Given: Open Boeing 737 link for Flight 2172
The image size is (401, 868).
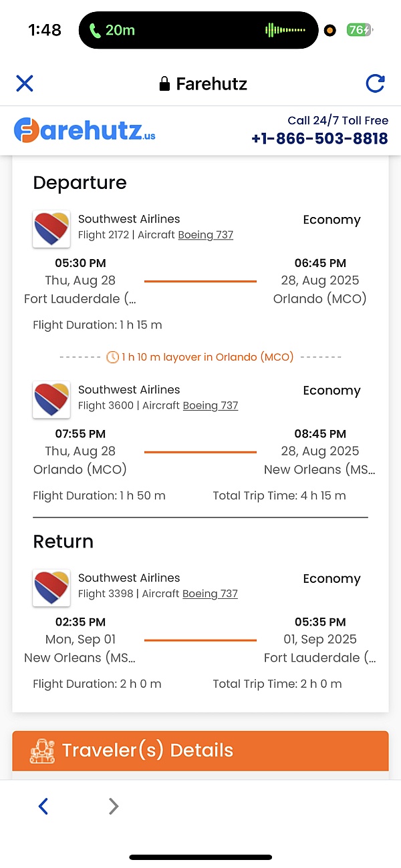Looking at the screenshot, I should 205,235.
